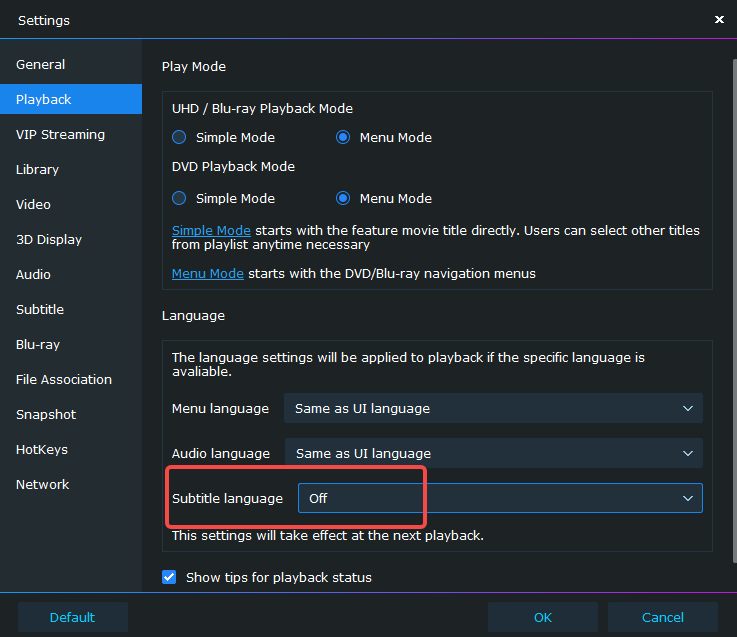Click the Simple Mode help link
Viewport: 737px width, 637px height.
pyautogui.click(x=211, y=231)
